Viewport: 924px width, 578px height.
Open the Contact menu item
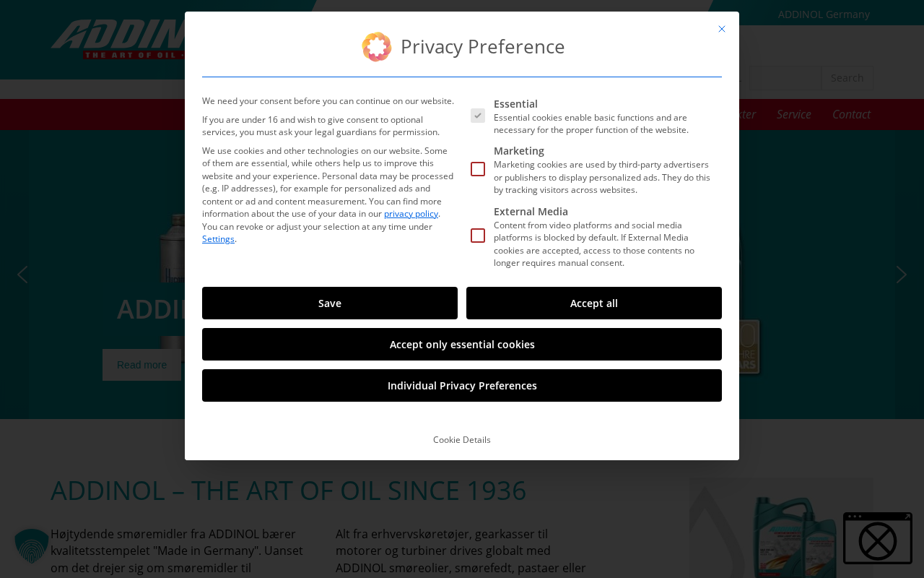(x=851, y=114)
